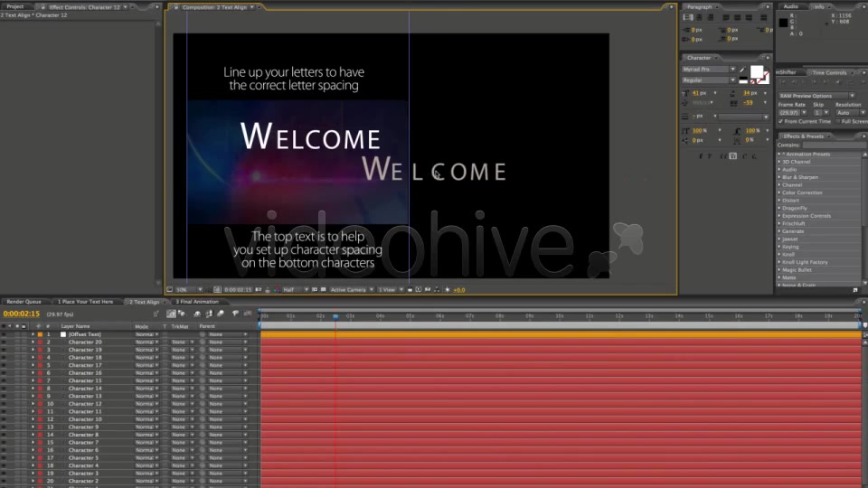Click the current time 0:00:02:15 display
Screen dimensions: 868x488
coord(22,314)
